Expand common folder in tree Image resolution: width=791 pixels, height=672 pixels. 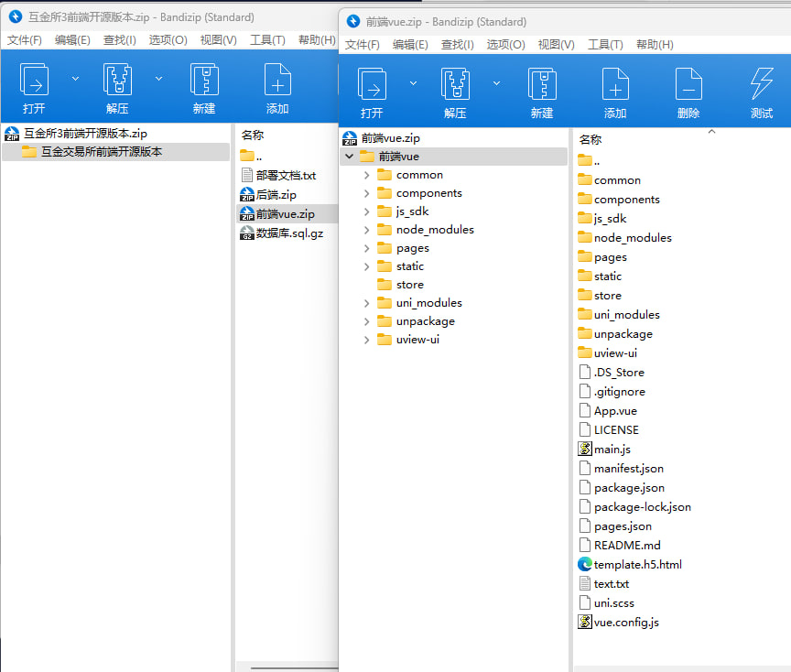click(367, 175)
